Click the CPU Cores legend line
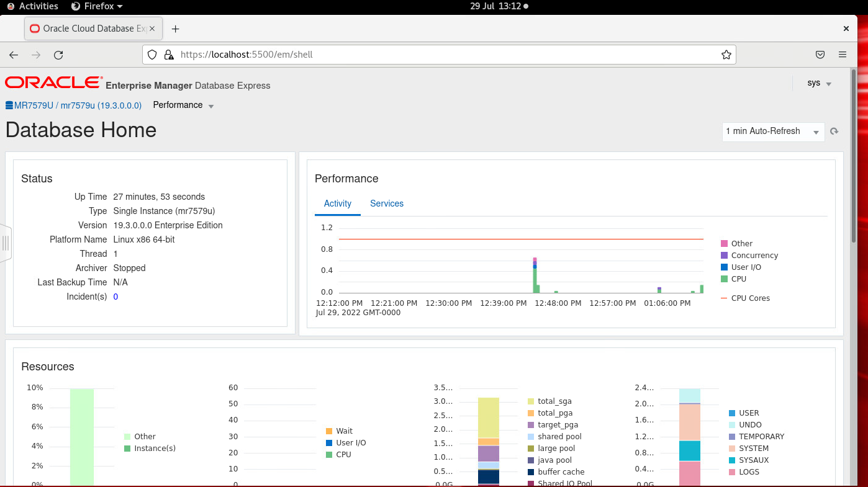The height and width of the screenshot is (487, 868). coord(724,298)
